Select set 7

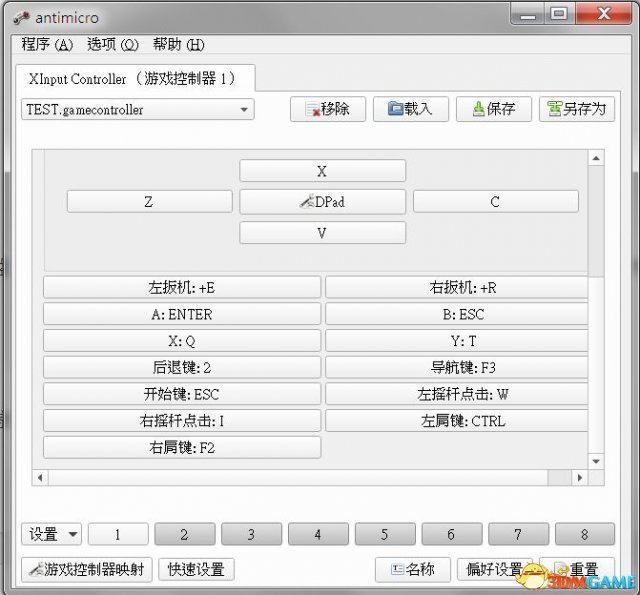click(518, 534)
